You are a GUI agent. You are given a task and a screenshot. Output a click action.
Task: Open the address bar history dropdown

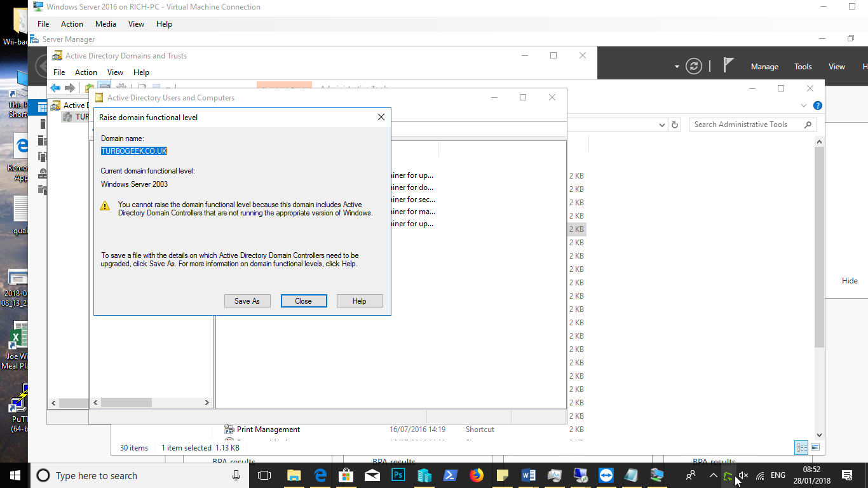pyautogui.click(x=662, y=125)
